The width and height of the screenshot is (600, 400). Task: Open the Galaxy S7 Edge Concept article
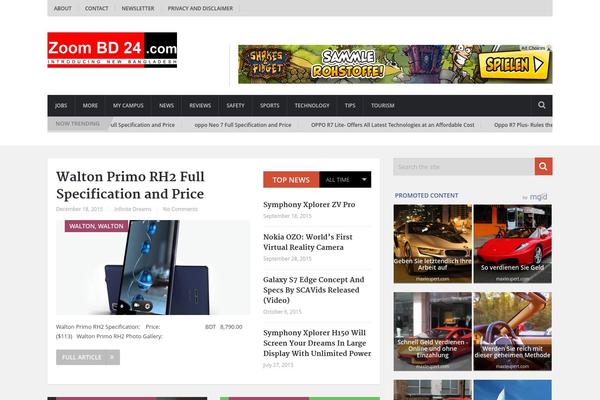coord(314,290)
